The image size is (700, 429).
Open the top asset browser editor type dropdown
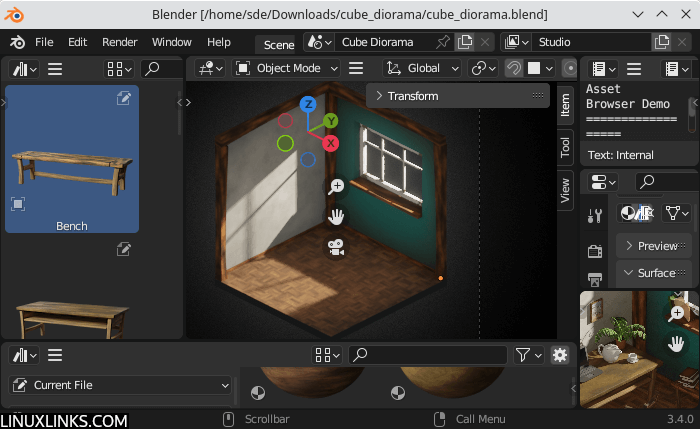[x=24, y=69]
